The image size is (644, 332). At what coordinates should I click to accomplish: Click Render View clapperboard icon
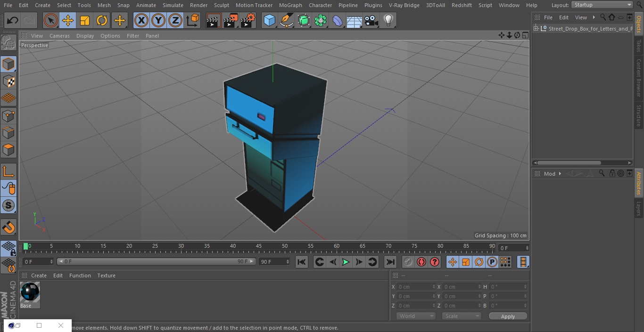click(x=214, y=20)
